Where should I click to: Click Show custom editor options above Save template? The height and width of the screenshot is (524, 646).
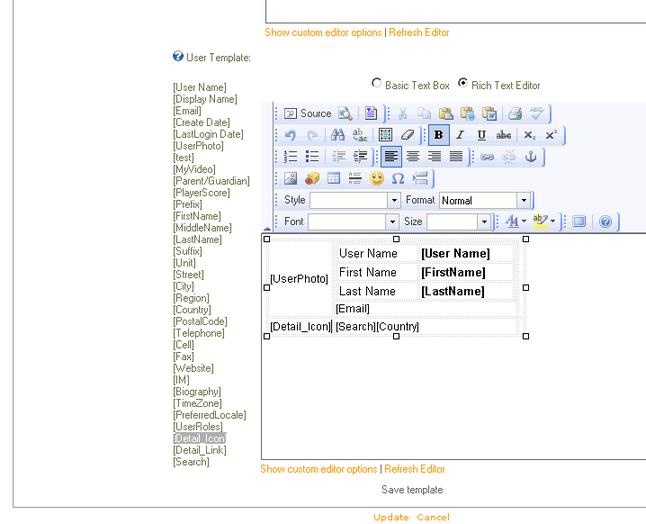[x=318, y=469]
